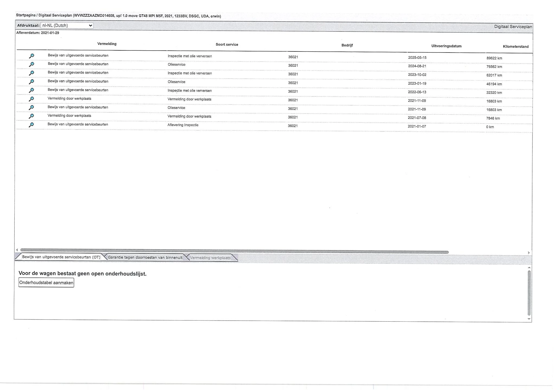Switch to Garantie tegen doorroesten van binnenuit tab
555x392 pixels.
click(145, 257)
